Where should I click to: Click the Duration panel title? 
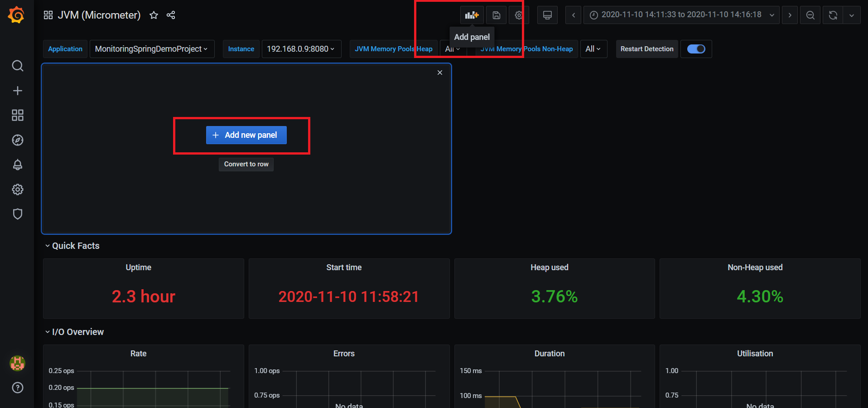coord(550,354)
